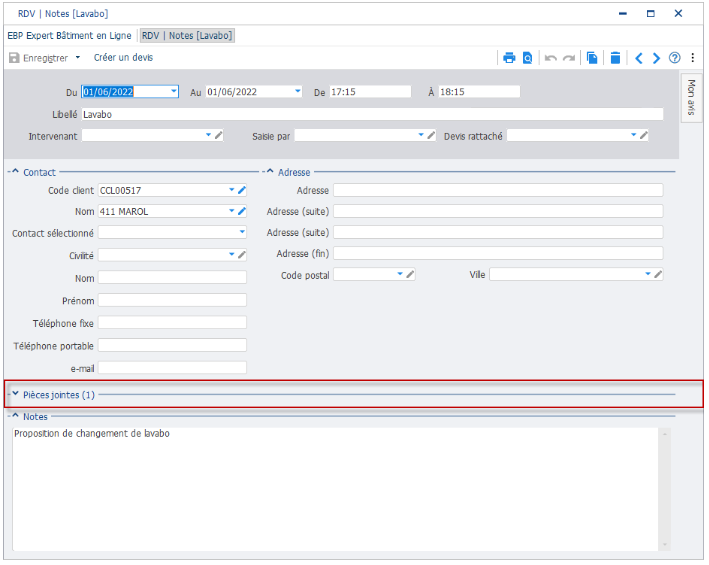The height and width of the screenshot is (565, 709).
Task: Click the Notes text area
Action: 335,489
